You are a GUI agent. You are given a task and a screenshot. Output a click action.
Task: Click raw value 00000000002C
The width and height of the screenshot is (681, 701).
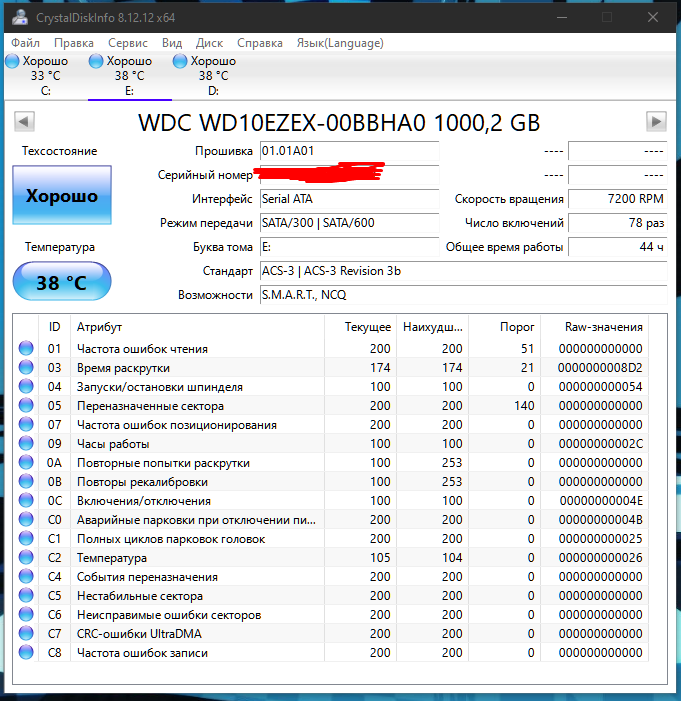point(601,443)
